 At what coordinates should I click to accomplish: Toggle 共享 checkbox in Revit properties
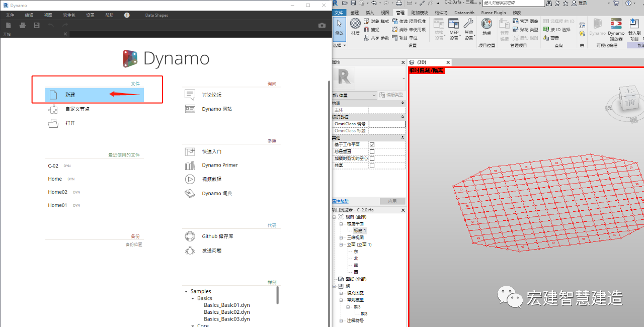tap(372, 166)
